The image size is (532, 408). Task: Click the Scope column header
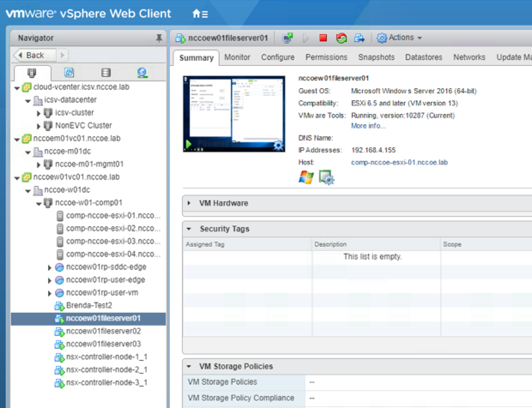[486, 244]
